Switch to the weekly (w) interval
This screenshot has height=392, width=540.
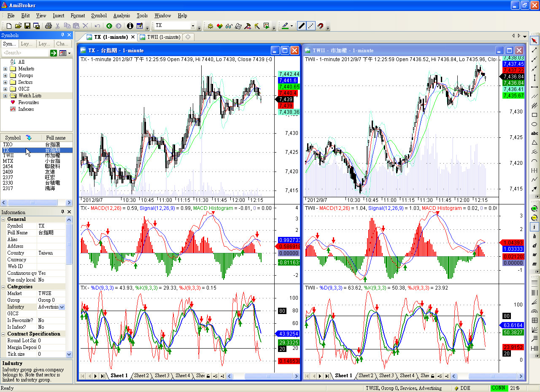535,255
